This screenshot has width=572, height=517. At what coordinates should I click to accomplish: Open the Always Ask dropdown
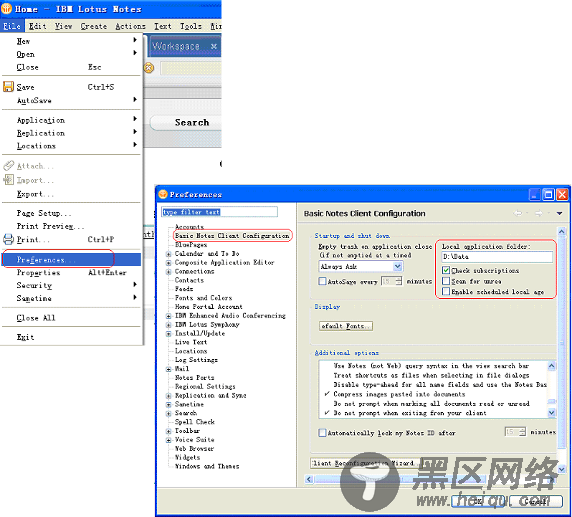click(x=398, y=267)
